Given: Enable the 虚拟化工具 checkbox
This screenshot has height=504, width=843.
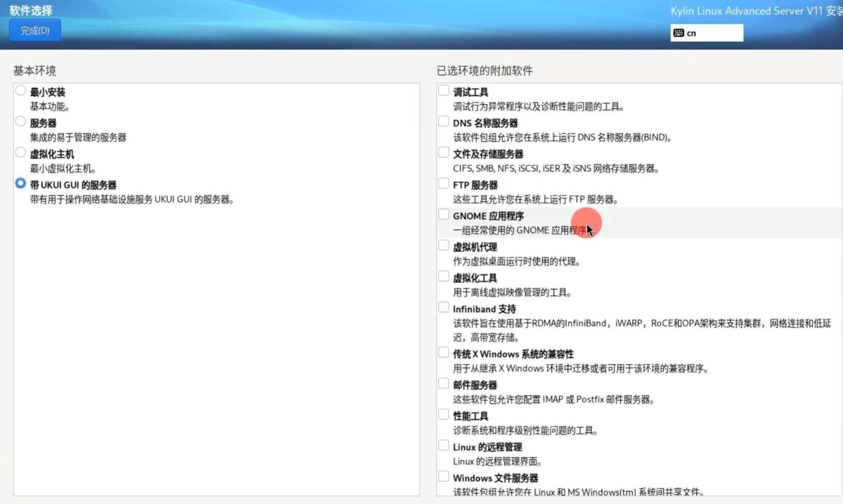Looking at the screenshot, I should [443, 277].
